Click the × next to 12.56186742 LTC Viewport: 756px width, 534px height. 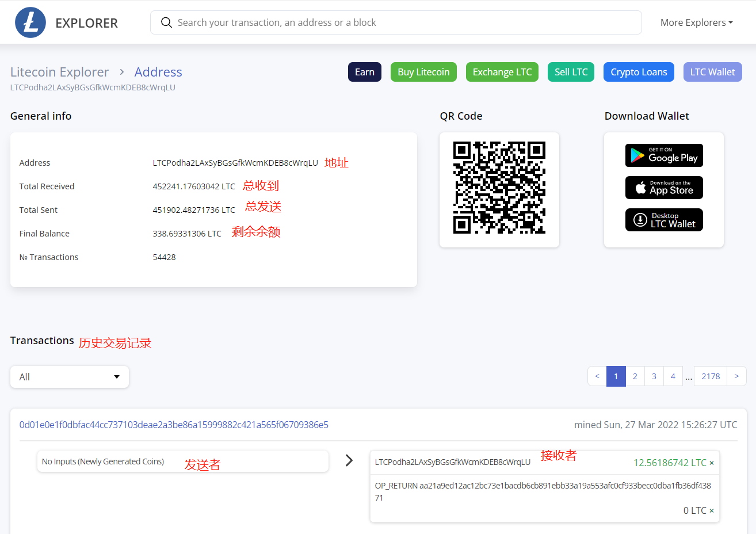click(712, 463)
